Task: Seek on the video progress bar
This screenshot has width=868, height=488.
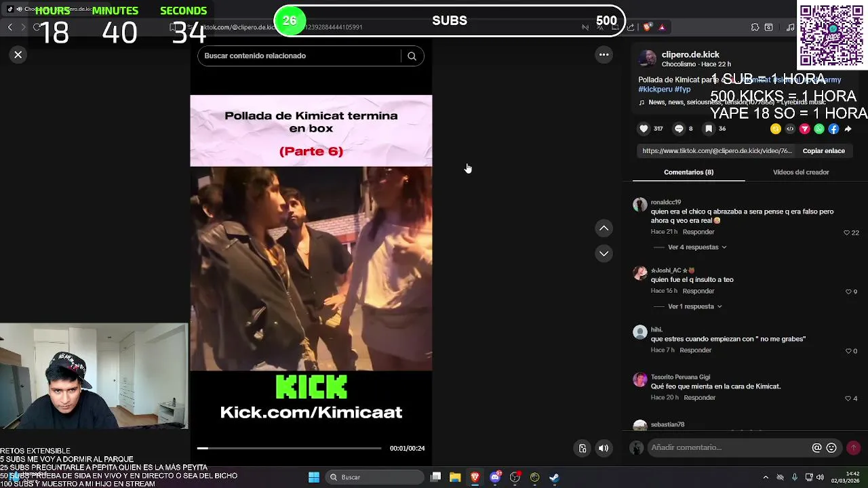Action: click(289, 448)
